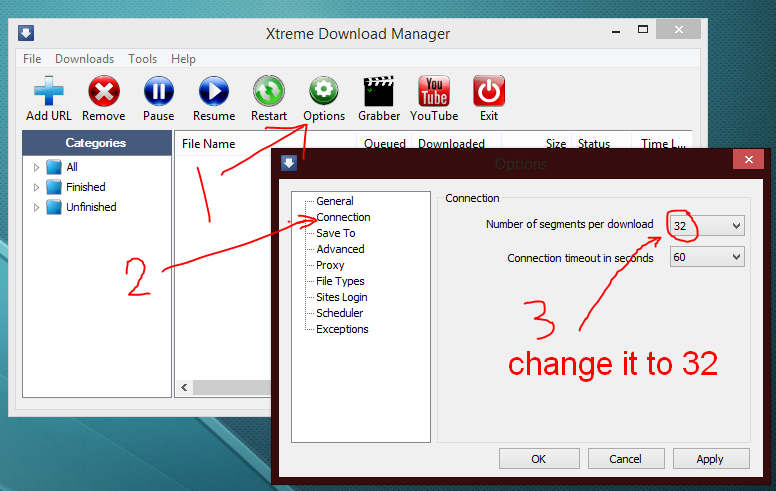Viewport: 776px width, 491px height.
Task: Select Exceptions in the options tree
Action: (342, 329)
